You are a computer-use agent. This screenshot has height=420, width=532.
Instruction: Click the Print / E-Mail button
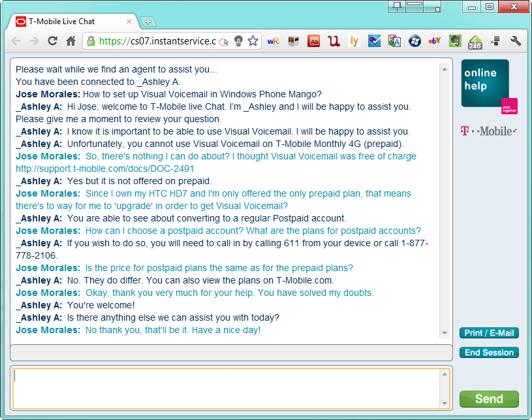tap(489, 333)
